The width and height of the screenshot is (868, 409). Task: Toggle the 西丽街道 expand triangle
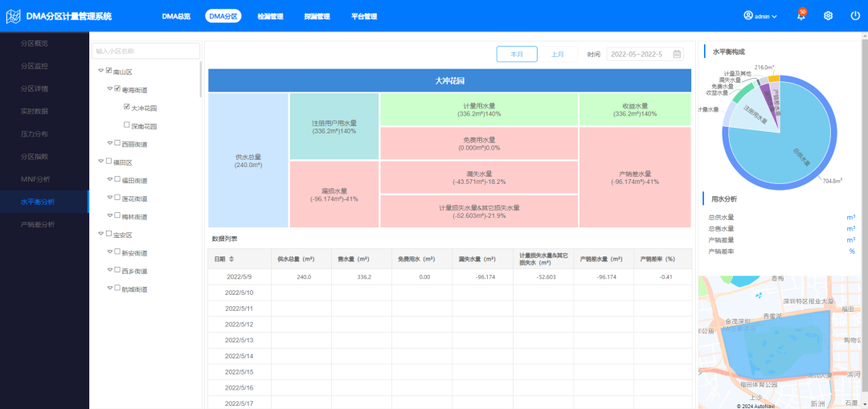point(110,143)
